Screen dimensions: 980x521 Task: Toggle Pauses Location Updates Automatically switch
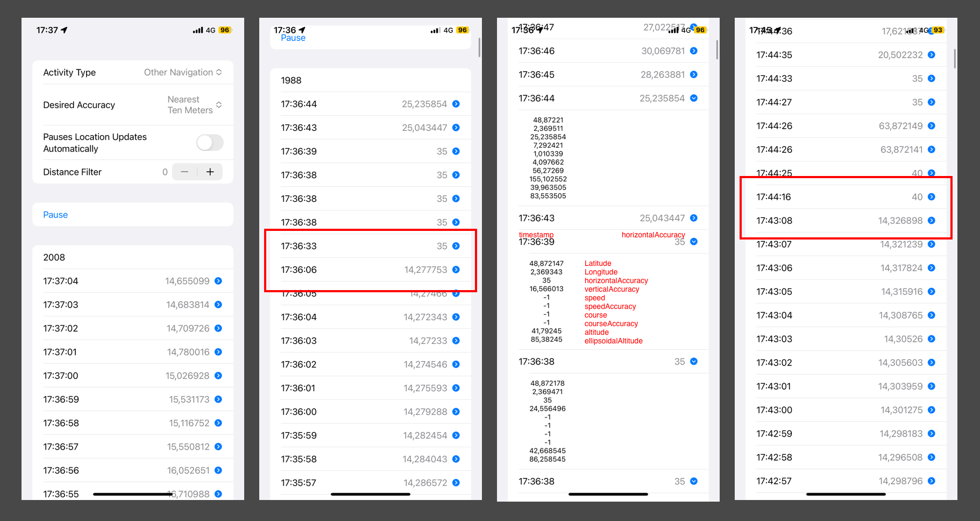pos(210,143)
